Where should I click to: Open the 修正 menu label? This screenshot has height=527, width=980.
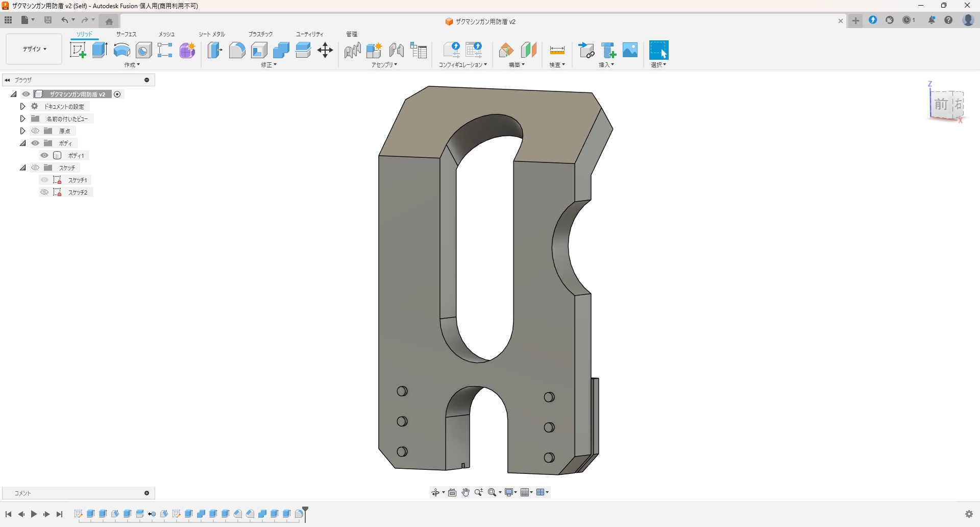point(268,65)
